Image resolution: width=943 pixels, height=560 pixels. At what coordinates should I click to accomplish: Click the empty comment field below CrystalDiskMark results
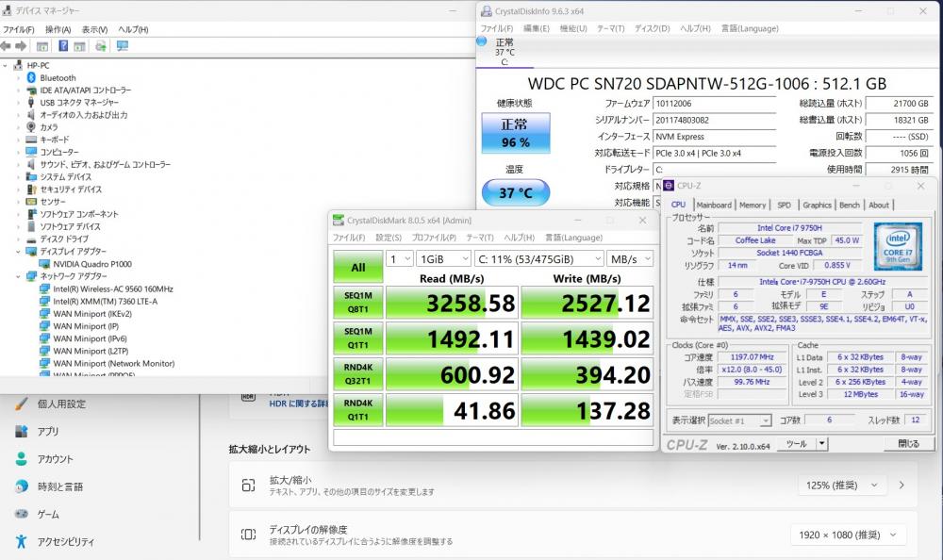493,437
